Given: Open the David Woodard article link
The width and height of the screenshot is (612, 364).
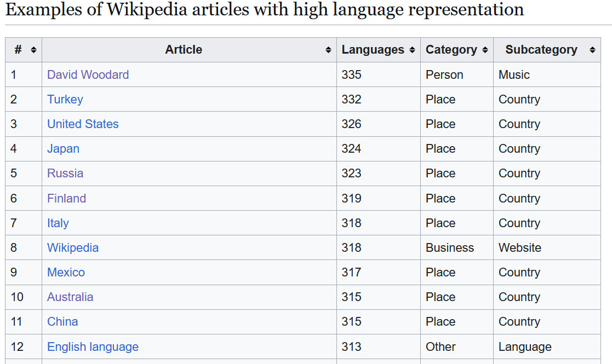Looking at the screenshot, I should 88,74.
